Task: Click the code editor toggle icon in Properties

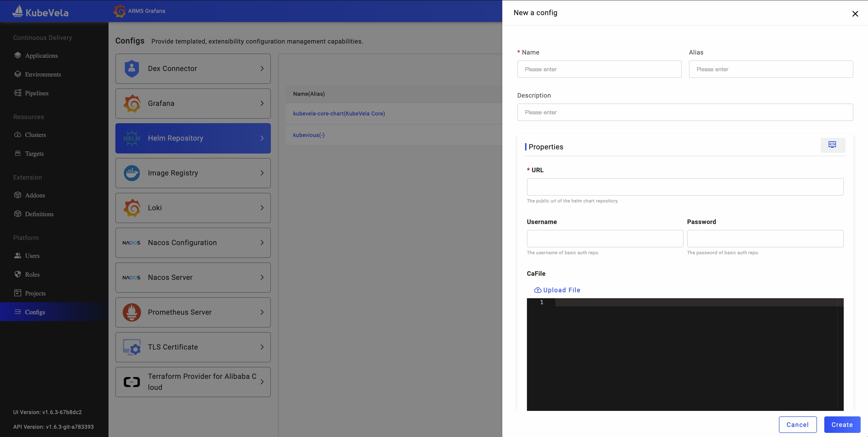Action: pos(832,145)
